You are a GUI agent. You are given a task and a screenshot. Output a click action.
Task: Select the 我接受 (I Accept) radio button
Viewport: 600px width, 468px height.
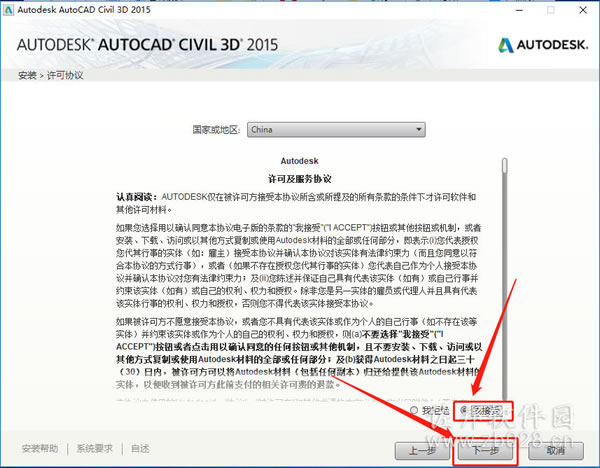click(x=464, y=410)
